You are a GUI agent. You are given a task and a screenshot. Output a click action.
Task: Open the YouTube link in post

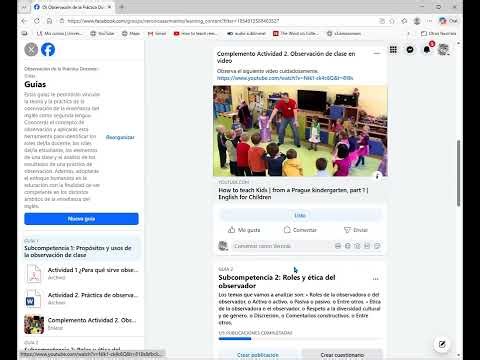click(x=285, y=78)
